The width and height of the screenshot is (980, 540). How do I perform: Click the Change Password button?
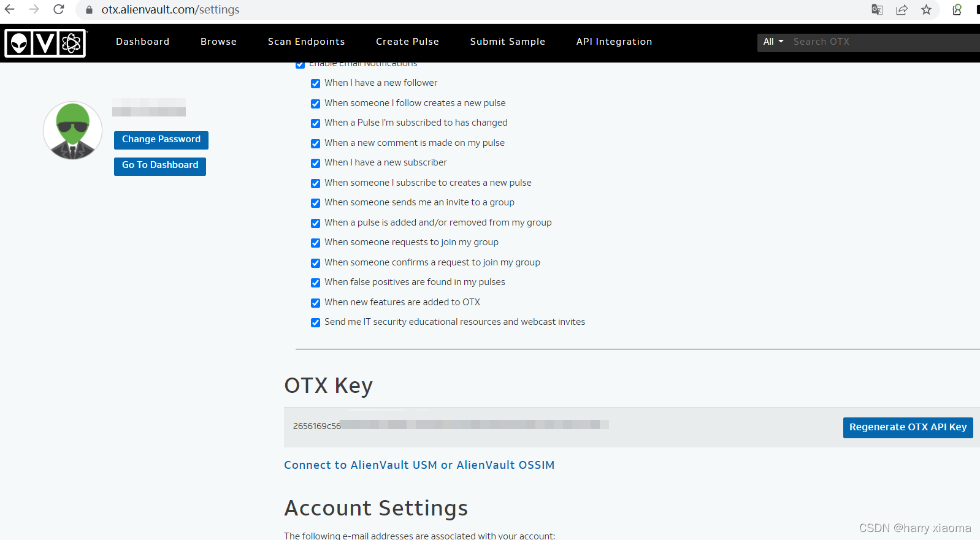tap(161, 140)
